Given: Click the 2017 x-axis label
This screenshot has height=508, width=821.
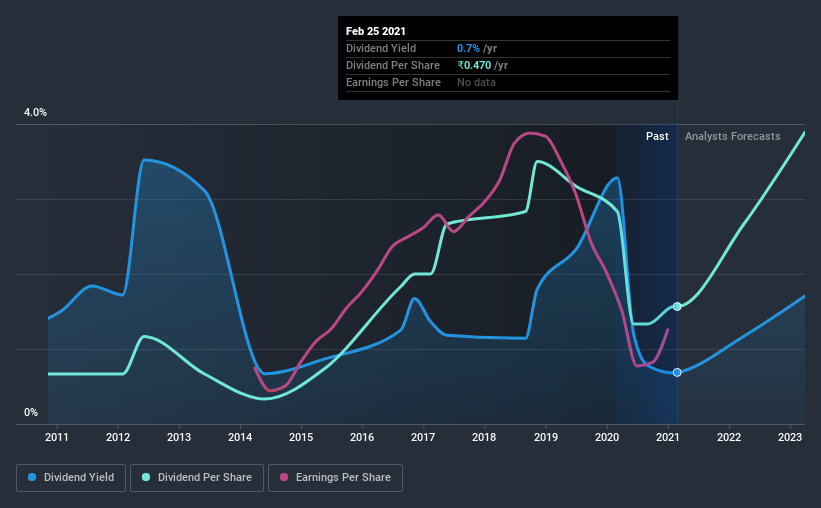Looking at the screenshot, I should (423, 437).
